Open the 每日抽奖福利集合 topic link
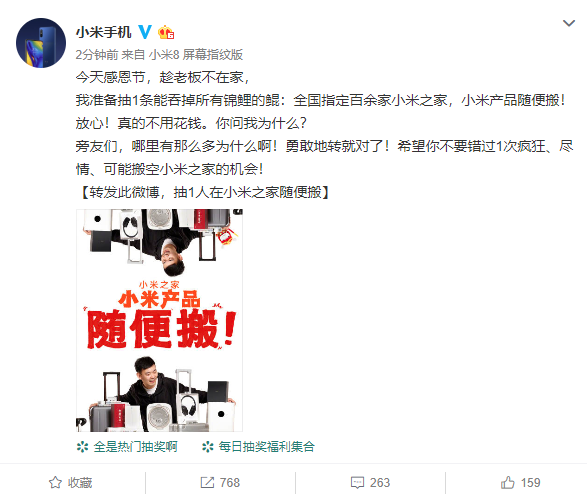The image size is (587, 496). pos(266,447)
